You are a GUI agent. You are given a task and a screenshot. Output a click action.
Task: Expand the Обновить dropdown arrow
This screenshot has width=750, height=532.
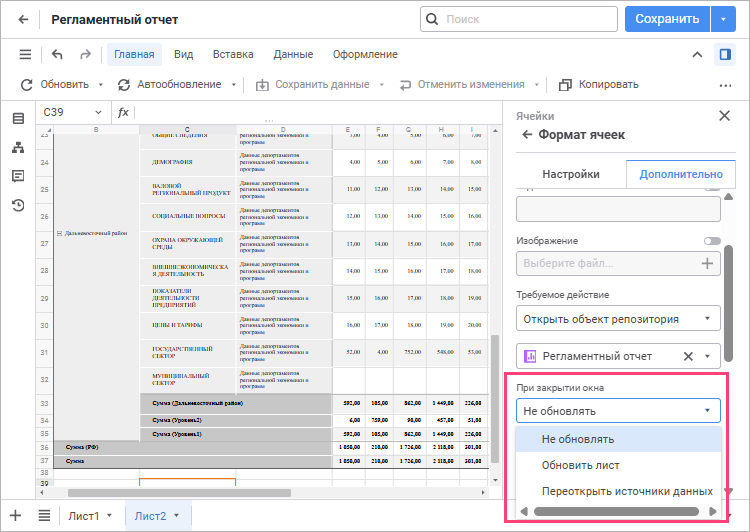[x=100, y=85]
